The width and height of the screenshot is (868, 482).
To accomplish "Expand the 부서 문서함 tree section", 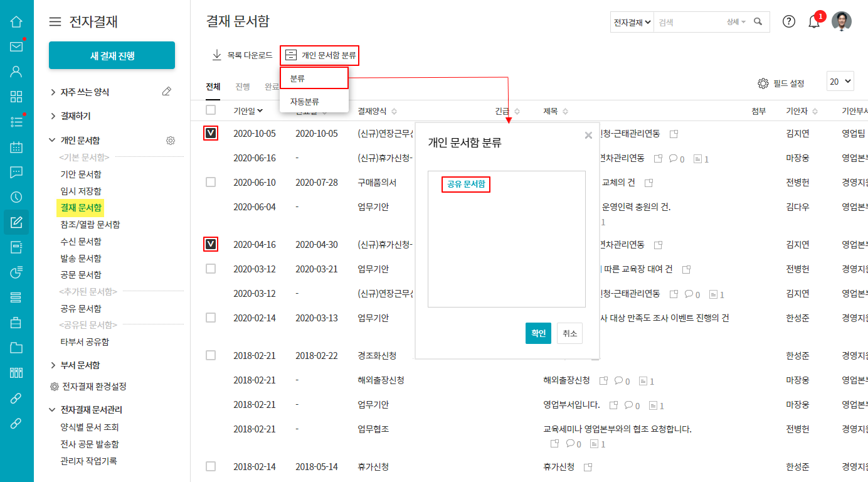I will click(53, 365).
